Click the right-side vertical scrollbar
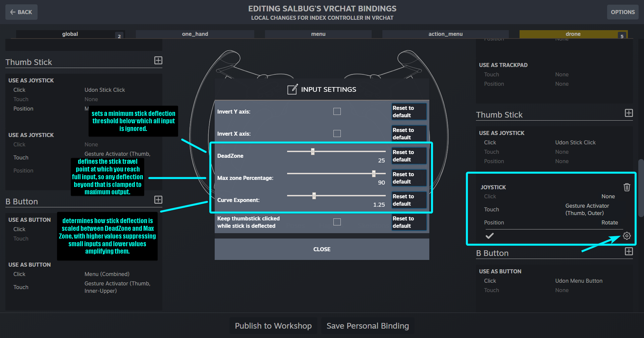The width and height of the screenshot is (644, 338). click(x=641, y=188)
